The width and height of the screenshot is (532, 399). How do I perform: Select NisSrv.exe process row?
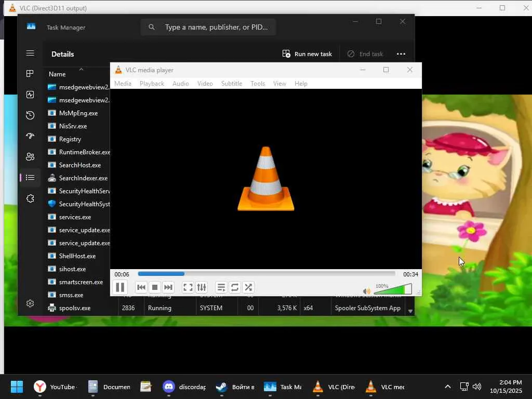click(78, 126)
